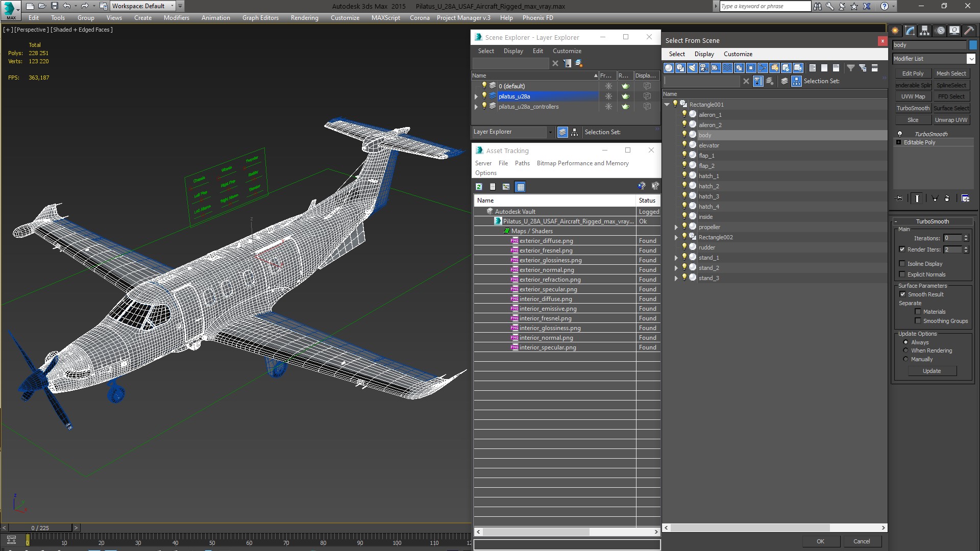Expand the stand_1 tree node
Image resolution: width=980 pixels, height=551 pixels.
(x=676, y=258)
